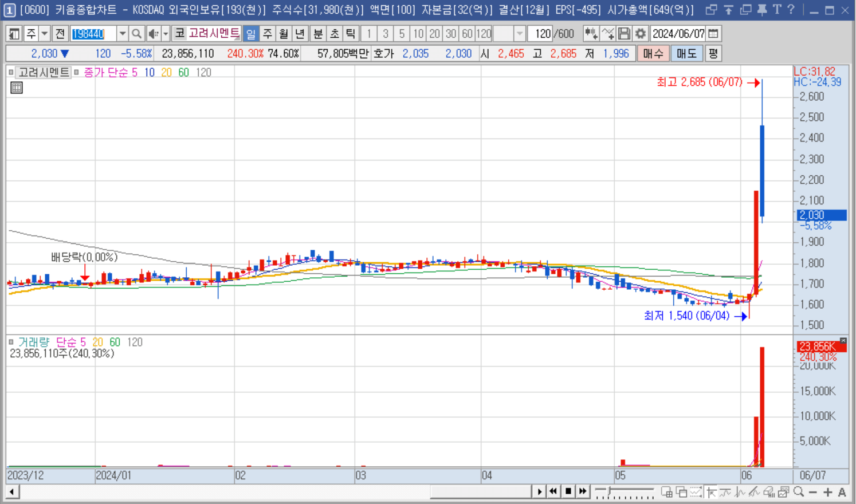Click the add indicator candlestick icon

[x=591, y=34]
